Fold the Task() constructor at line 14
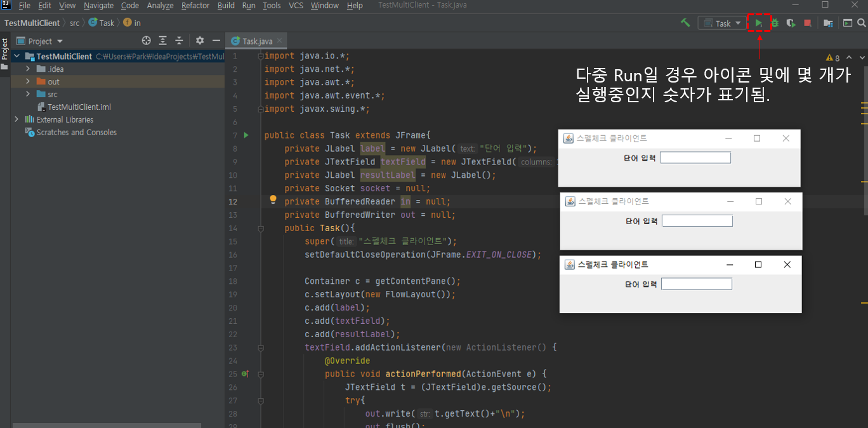The image size is (868, 428). tap(260, 228)
